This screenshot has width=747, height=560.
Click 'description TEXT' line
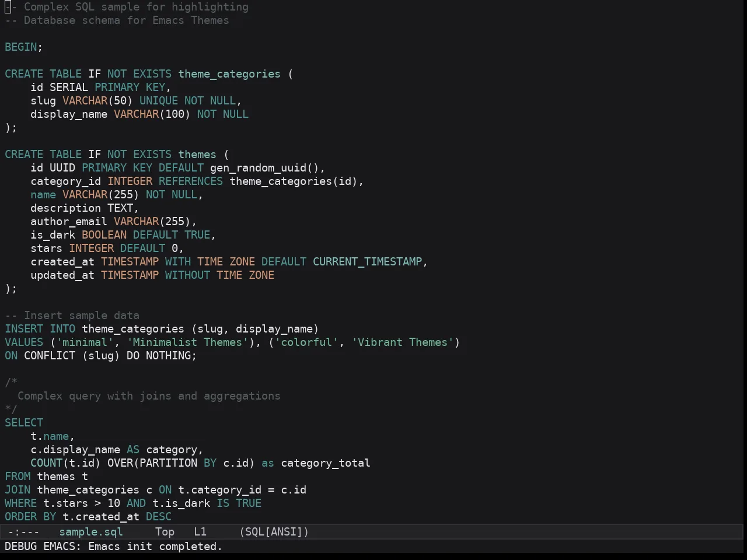(x=85, y=208)
